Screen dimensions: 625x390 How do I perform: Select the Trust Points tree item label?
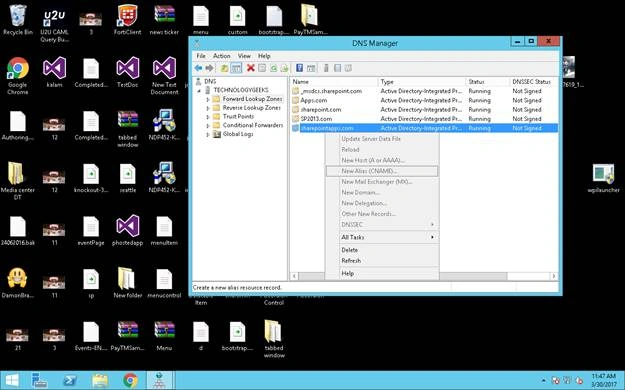coord(238,116)
